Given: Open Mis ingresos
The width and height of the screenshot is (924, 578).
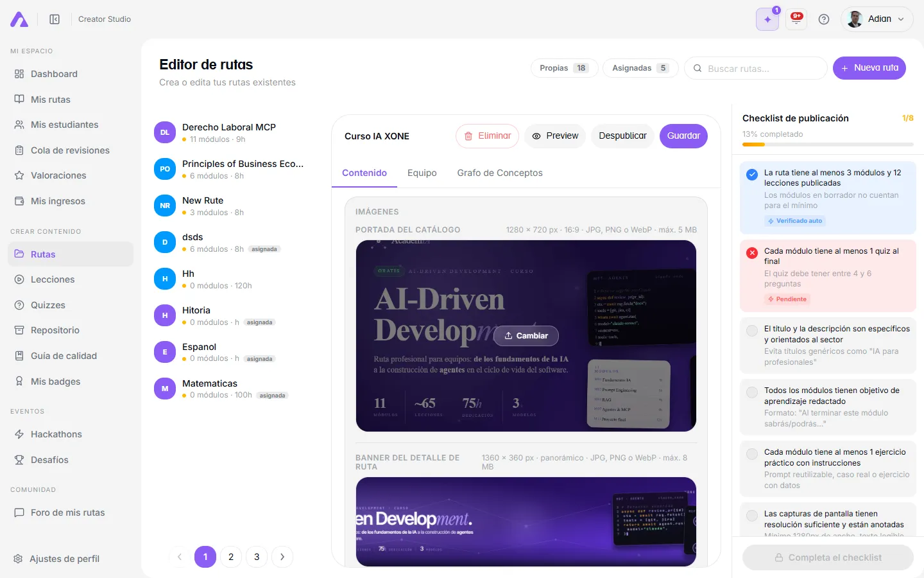Looking at the screenshot, I should 71,201.
